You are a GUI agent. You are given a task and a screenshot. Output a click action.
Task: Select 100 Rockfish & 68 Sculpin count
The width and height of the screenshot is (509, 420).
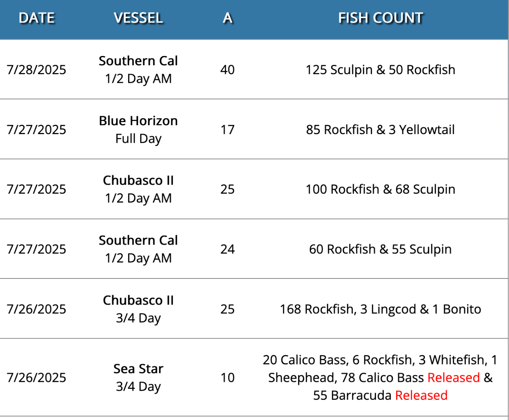click(380, 189)
